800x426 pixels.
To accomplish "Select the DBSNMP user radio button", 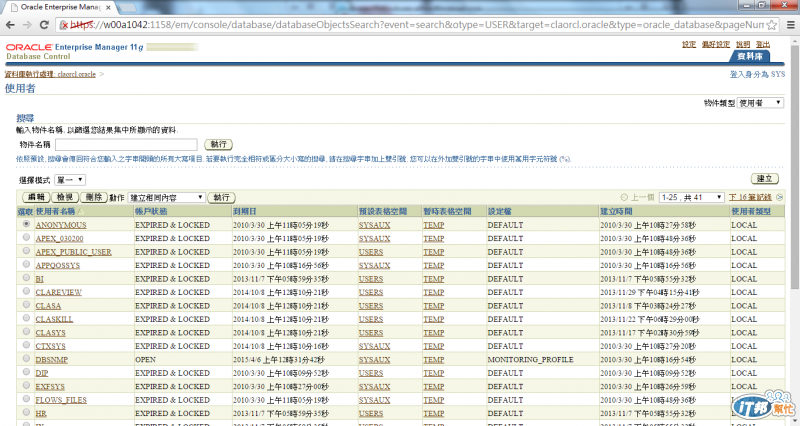I will (26, 359).
